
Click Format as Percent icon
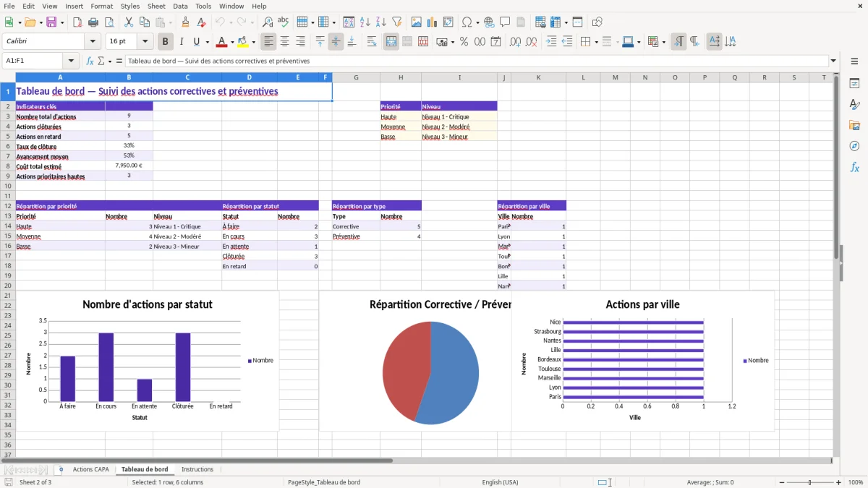[464, 42]
